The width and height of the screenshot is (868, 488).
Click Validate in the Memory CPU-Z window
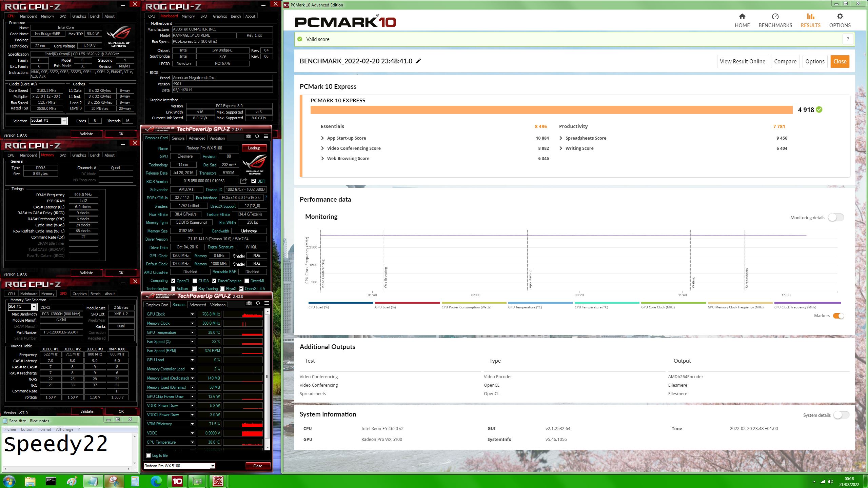pyautogui.click(x=86, y=273)
